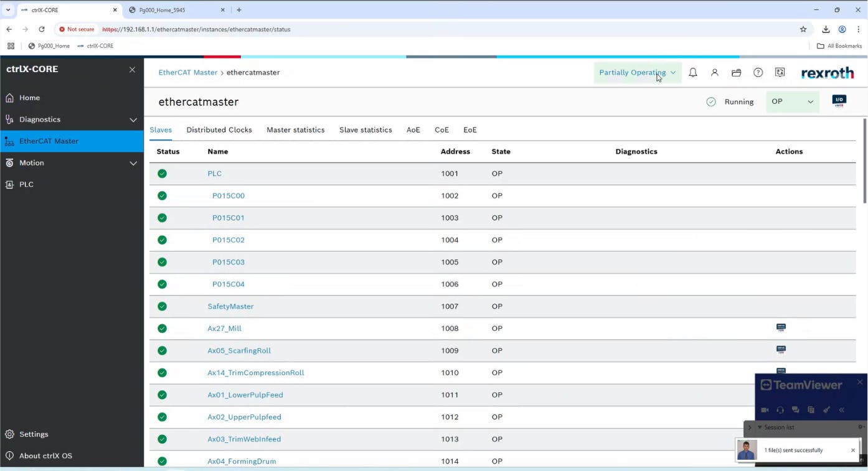Viewport: 868px width, 471px height.
Task: Open the Partially Operating status dropdown
Action: point(637,73)
